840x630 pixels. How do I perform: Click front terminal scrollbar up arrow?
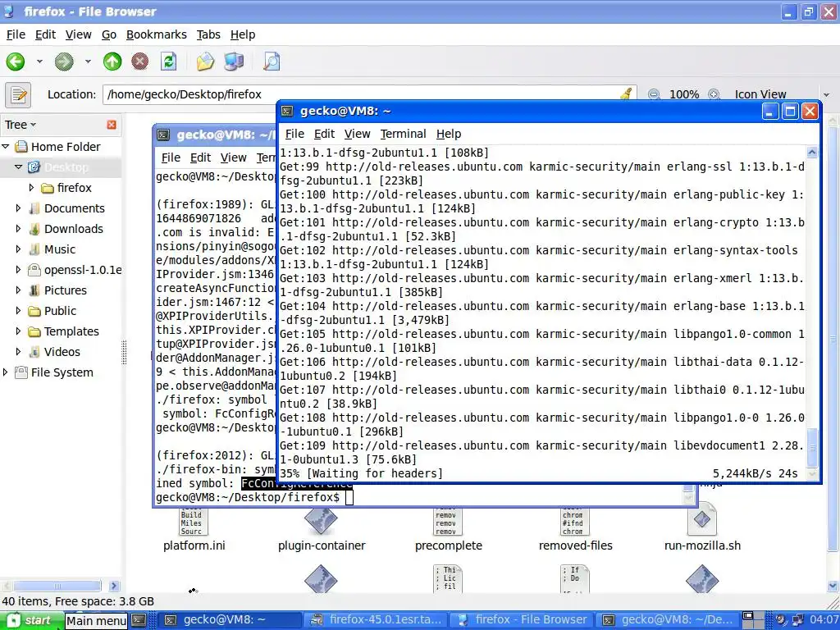point(812,153)
